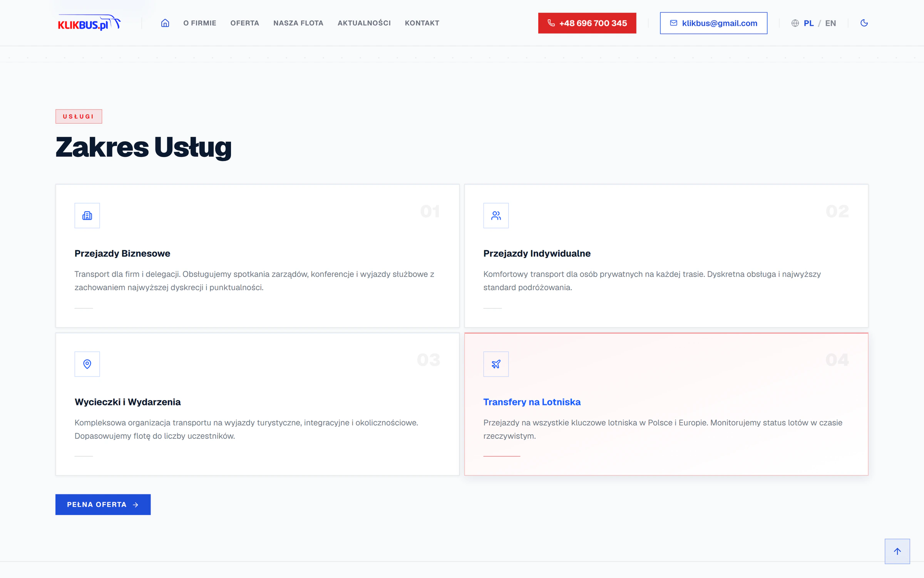Click the envelope icon in email button
The height and width of the screenshot is (578, 924).
(673, 23)
